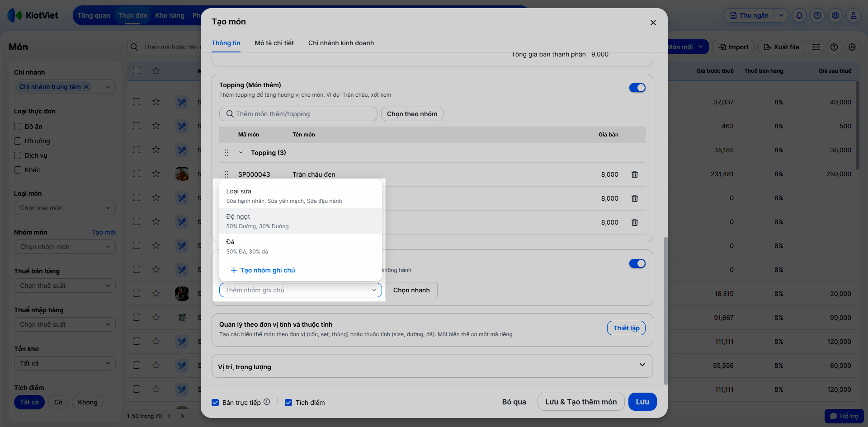Click the info icon beside Bán trực tiếp
This screenshot has height=427, width=868.
click(x=267, y=402)
